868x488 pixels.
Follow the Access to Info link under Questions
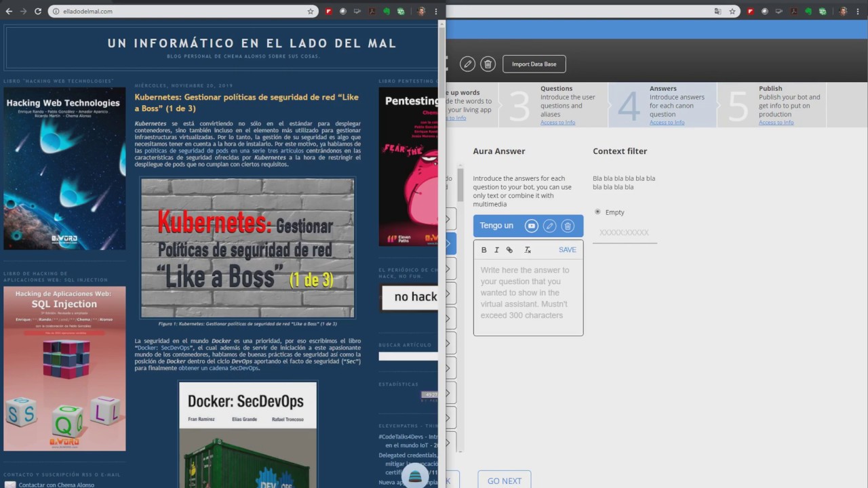click(557, 123)
